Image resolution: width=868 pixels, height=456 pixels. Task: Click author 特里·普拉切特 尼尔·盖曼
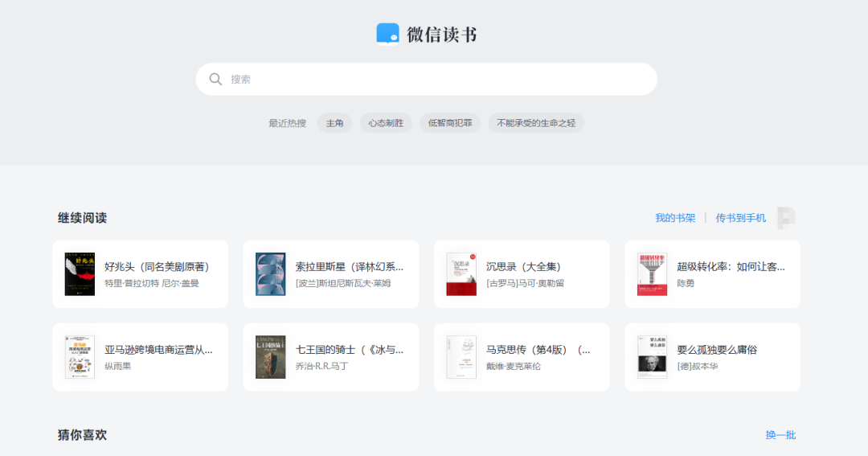click(x=152, y=283)
